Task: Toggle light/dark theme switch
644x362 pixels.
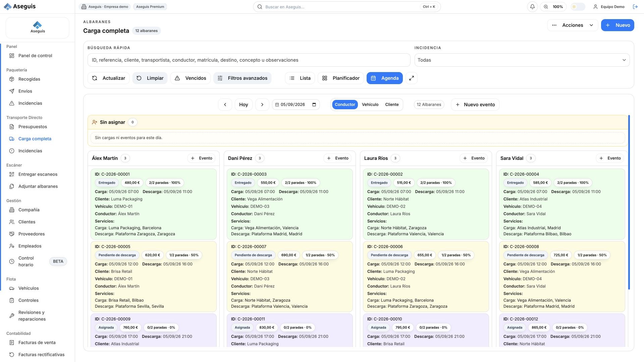Action: point(578,7)
